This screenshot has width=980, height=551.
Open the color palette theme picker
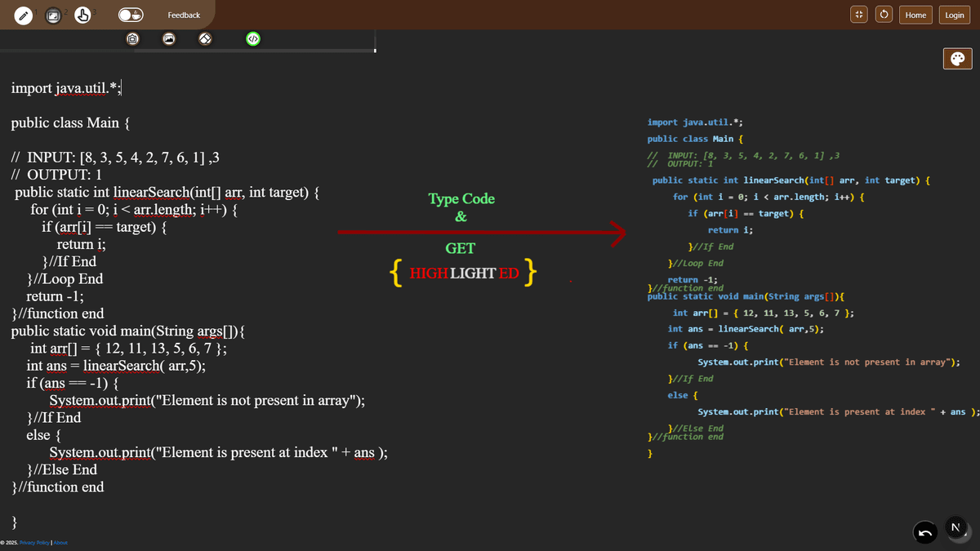tap(956, 58)
